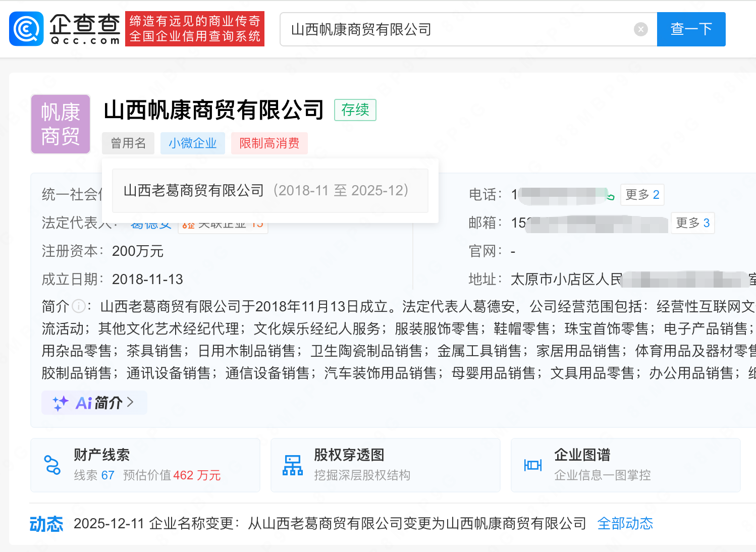
Task: Click the 帆康商贸 company logo thumbnail
Action: pos(61,124)
